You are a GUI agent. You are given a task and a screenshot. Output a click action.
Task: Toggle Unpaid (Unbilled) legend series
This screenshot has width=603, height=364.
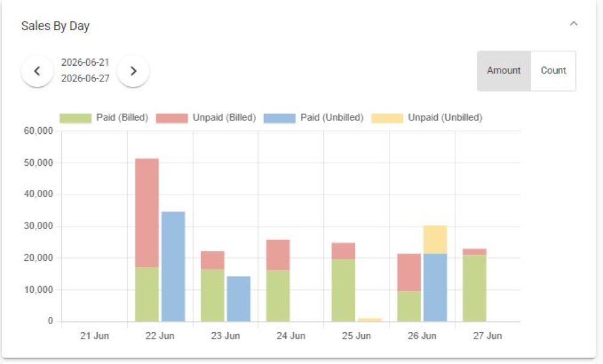(x=427, y=118)
